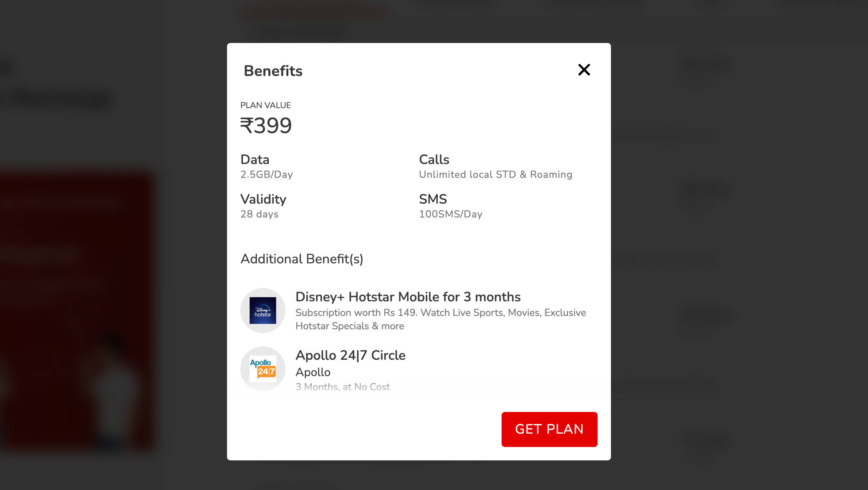The height and width of the screenshot is (490, 868).
Task: Click the 2.5GB/Day data value
Action: [266, 174]
